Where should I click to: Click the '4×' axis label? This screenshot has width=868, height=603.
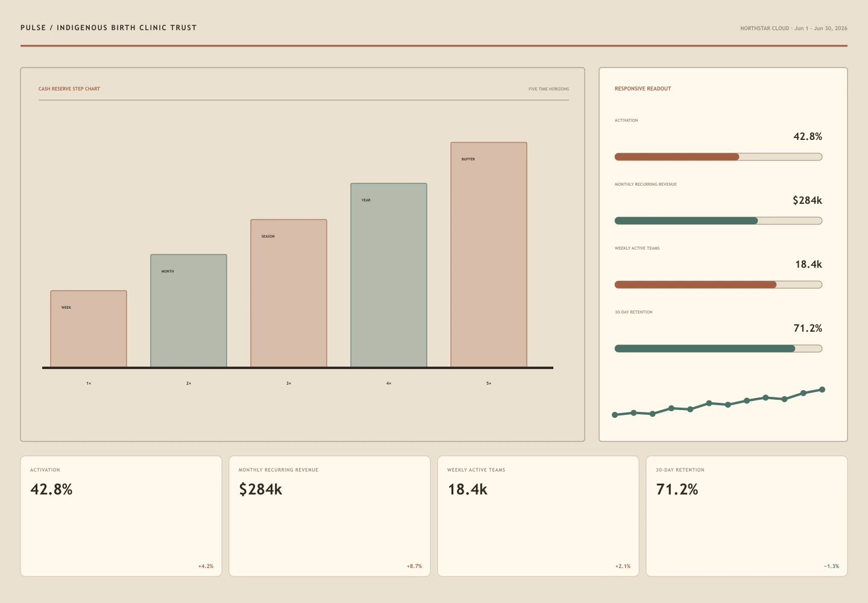(x=389, y=384)
